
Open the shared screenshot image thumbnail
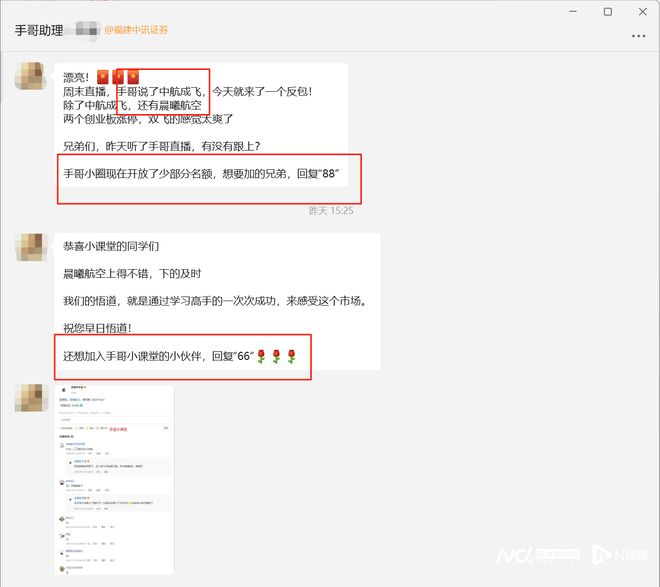click(114, 479)
